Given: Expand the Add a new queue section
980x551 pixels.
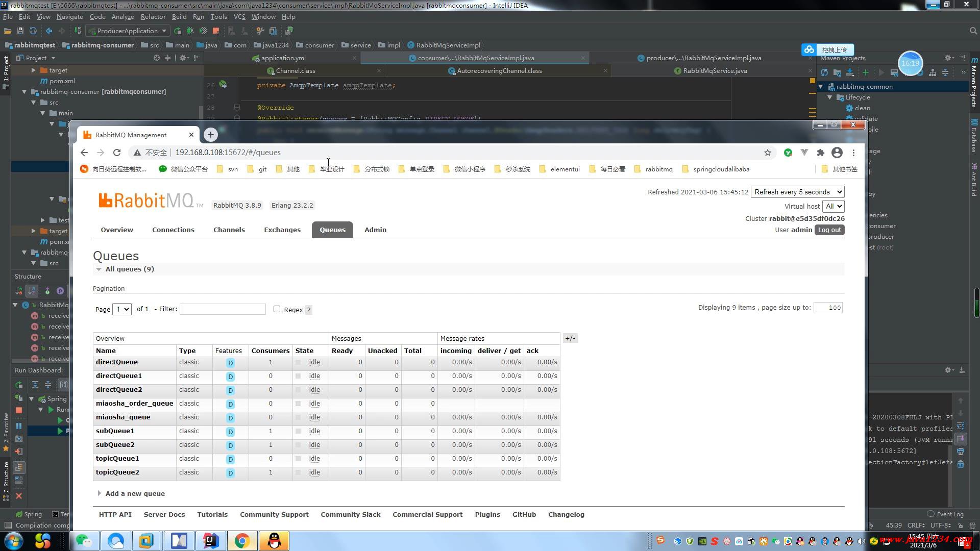Looking at the screenshot, I should click(131, 493).
